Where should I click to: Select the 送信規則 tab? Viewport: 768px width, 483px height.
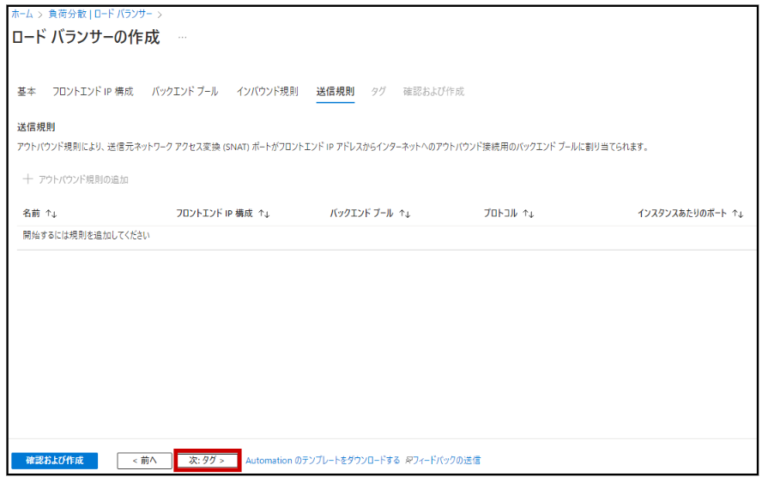pos(334,92)
